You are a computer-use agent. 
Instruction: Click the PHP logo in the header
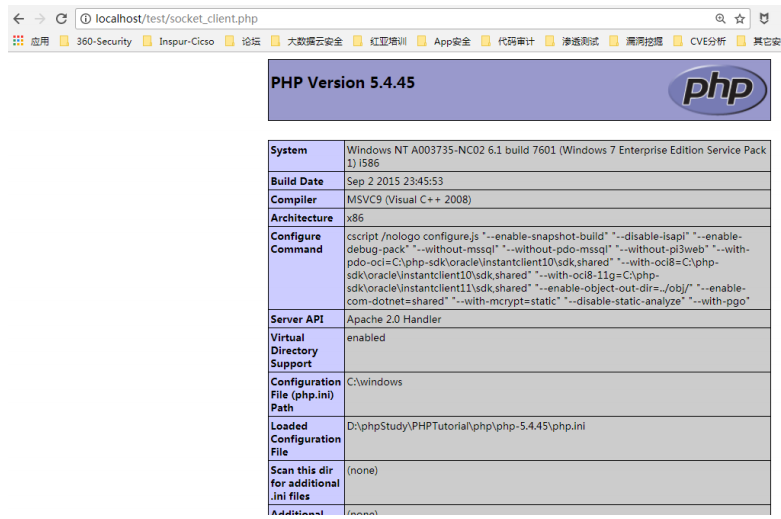coord(717,90)
